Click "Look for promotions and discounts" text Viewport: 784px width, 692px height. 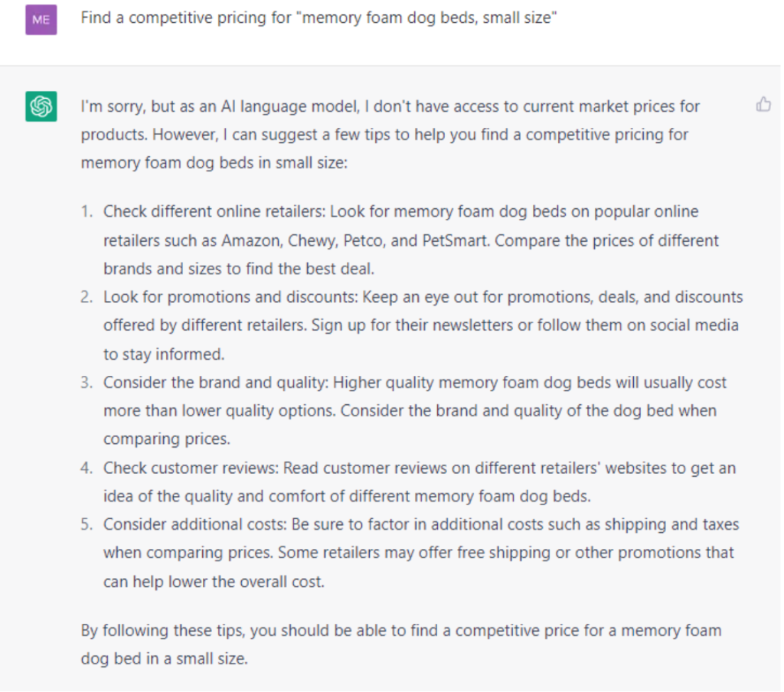click(x=230, y=298)
